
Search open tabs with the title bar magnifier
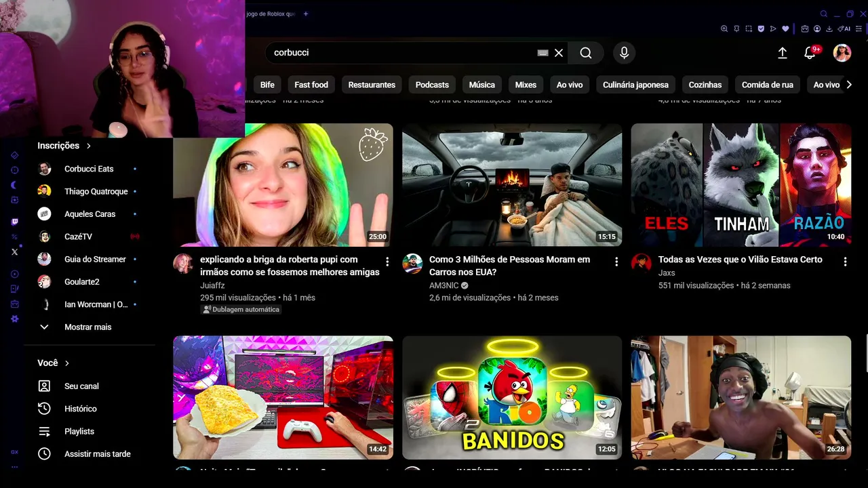824,14
